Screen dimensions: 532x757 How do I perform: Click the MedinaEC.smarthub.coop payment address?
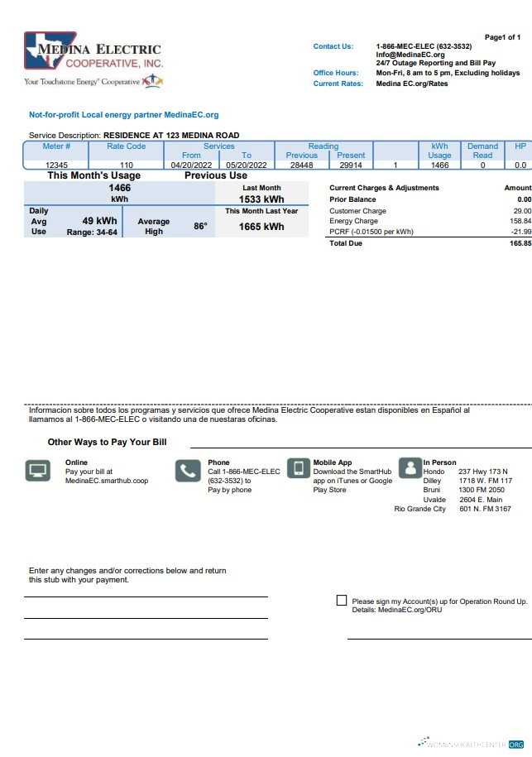(107, 481)
